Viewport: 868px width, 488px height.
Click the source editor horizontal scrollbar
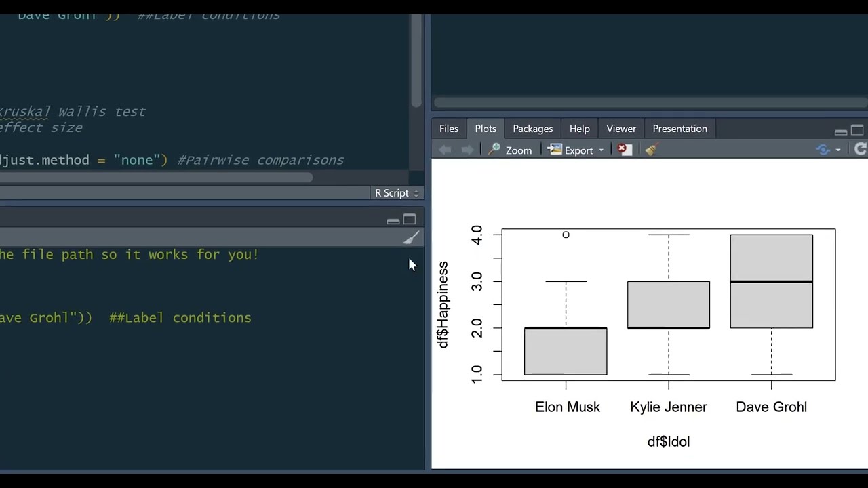pyautogui.click(x=156, y=178)
